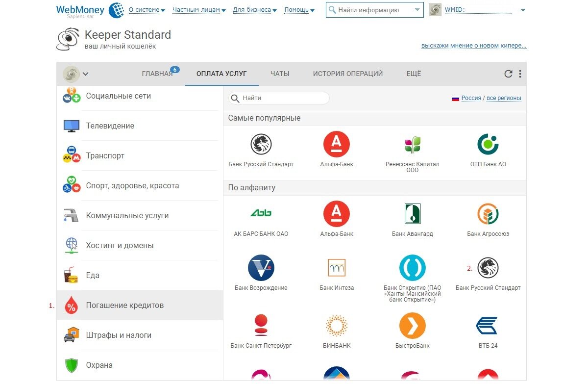Switch to the ГЛАВНАЯ tab
588x384 pixels.
point(157,74)
